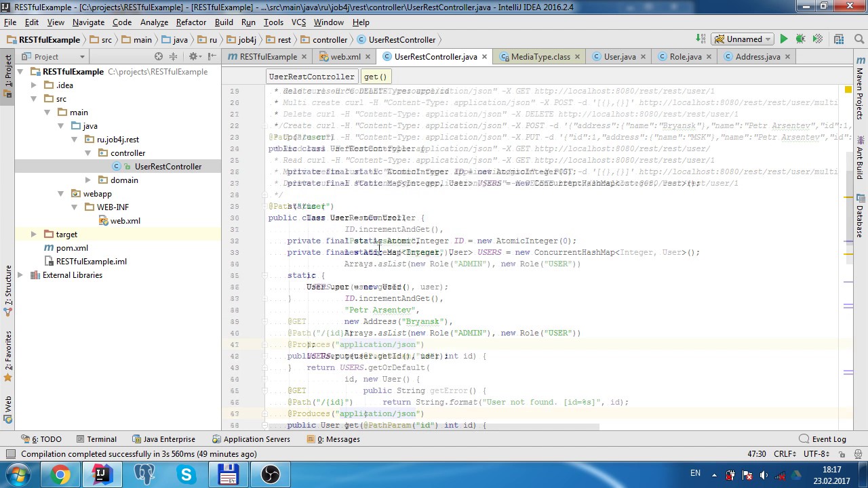Open Project panel settings gear dropdown
The height and width of the screenshot is (488, 868).
coord(195,57)
